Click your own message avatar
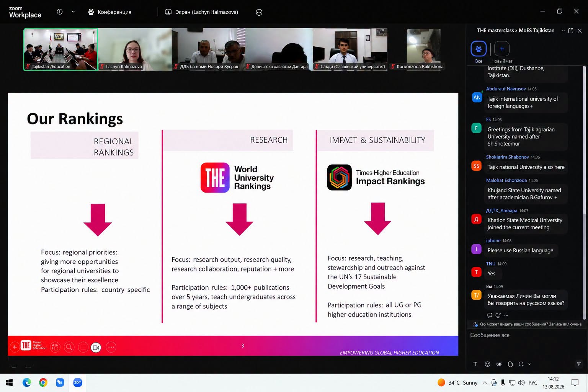This screenshot has width=588, height=392. click(x=476, y=295)
